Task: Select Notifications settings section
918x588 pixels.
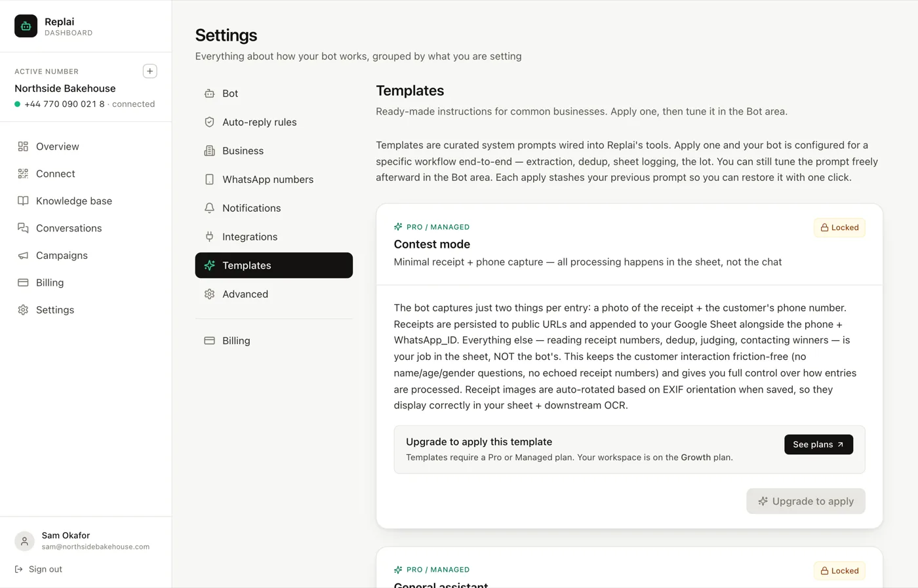Action: pos(274,208)
